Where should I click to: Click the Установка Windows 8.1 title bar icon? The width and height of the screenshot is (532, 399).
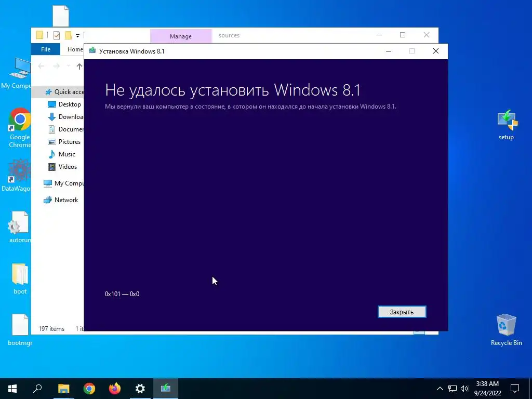[x=92, y=50]
